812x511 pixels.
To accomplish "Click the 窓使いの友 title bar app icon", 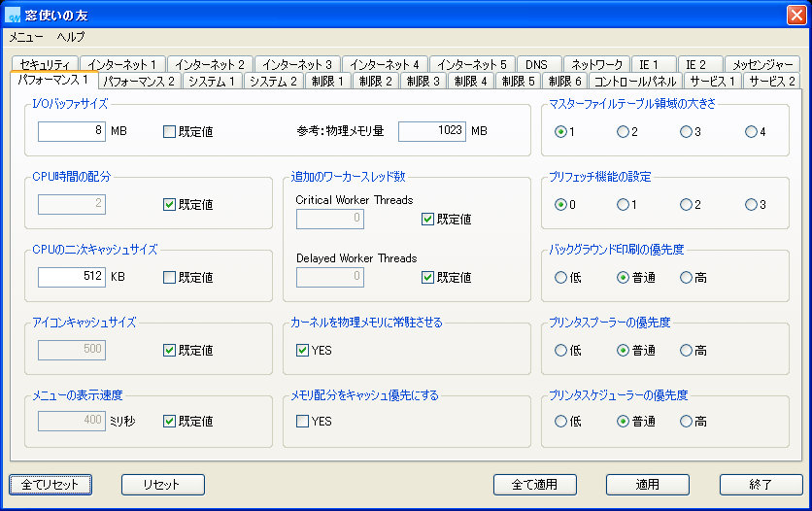I will point(14,14).
